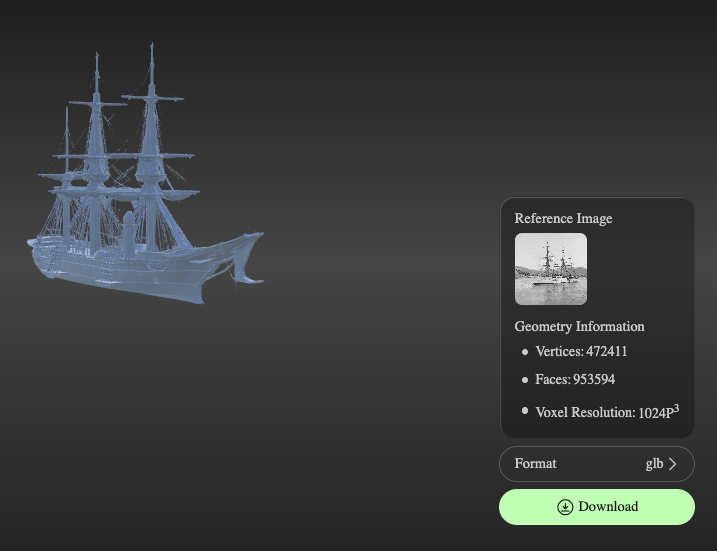Click the Reference Image heading
The width and height of the screenshot is (717, 551).
point(563,218)
